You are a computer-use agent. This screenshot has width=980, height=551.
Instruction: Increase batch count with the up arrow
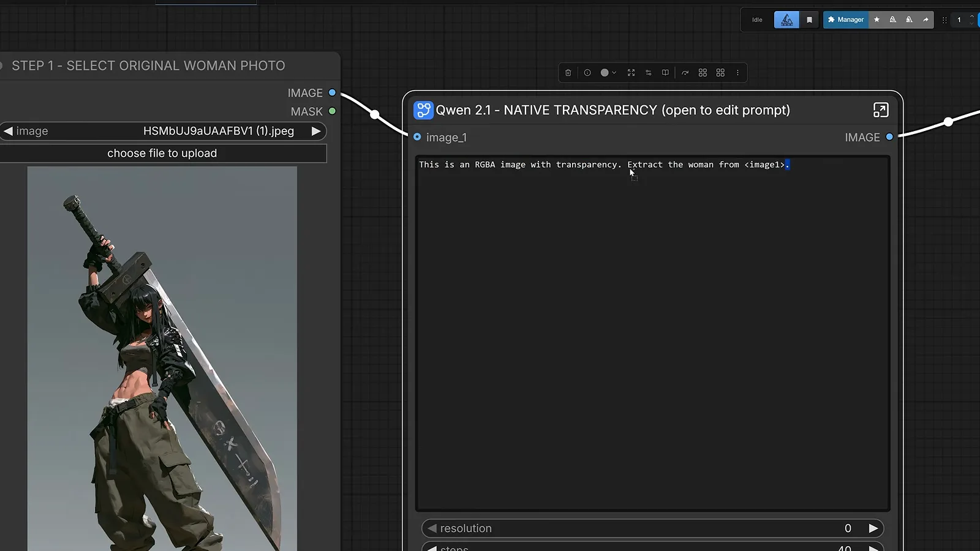pyautogui.click(x=971, y=16)
